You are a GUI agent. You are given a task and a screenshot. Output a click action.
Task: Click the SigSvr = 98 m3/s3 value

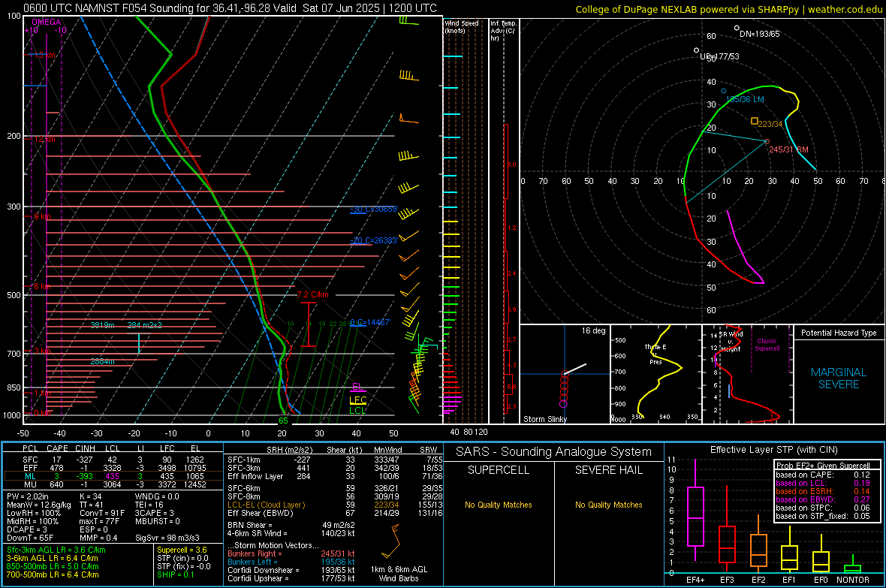pos(167,538)
